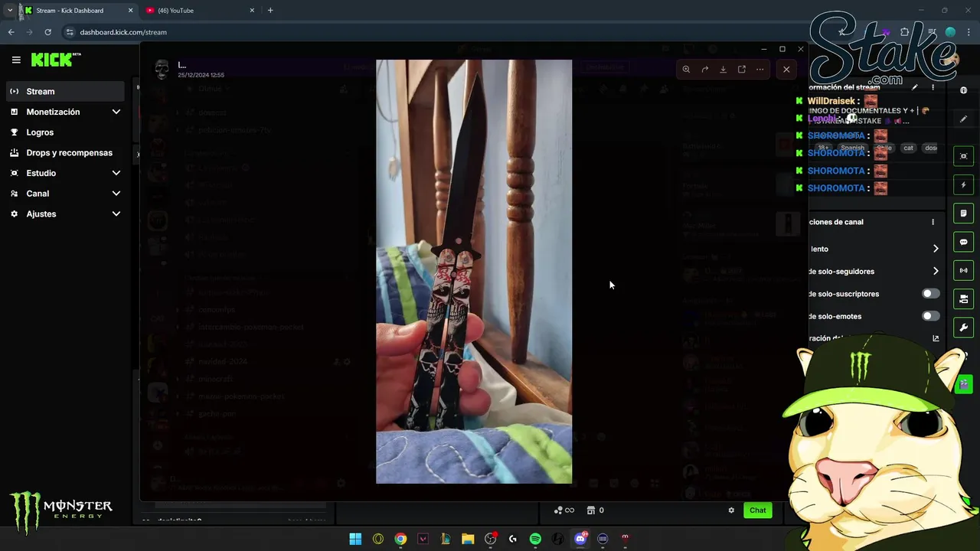This screenshot has height=551, width=980.
Task: Toggle the solo-suscriptores chat mode
Action: click(931, 294)
